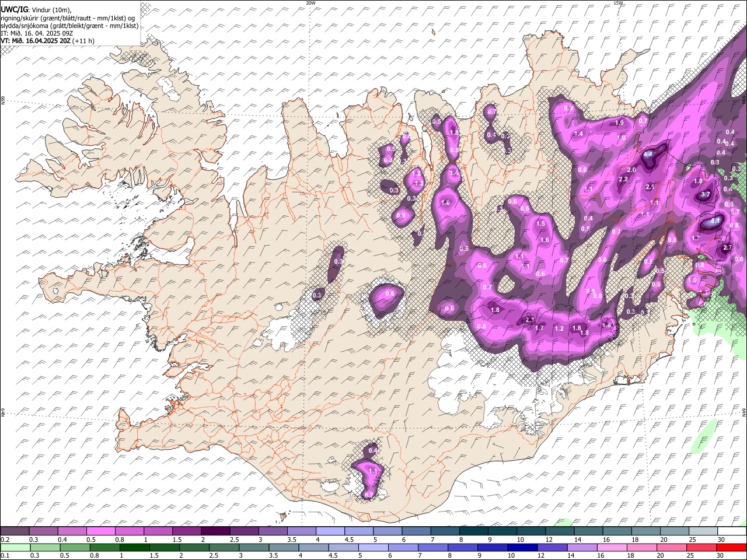Viewport: 747px width, 560px height.
Task: Select the light lavender 4 snow legend swatch
Action: 330,531
